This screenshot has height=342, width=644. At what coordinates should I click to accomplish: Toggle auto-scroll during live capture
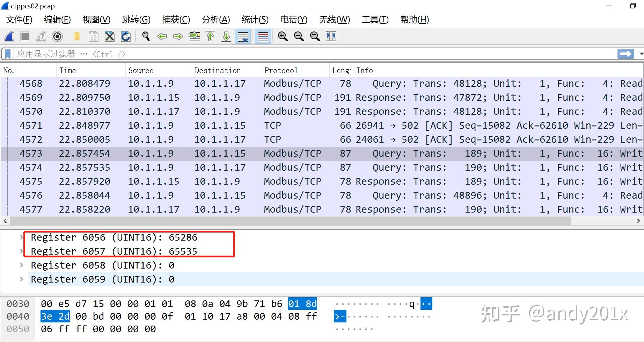coord(243,36)
